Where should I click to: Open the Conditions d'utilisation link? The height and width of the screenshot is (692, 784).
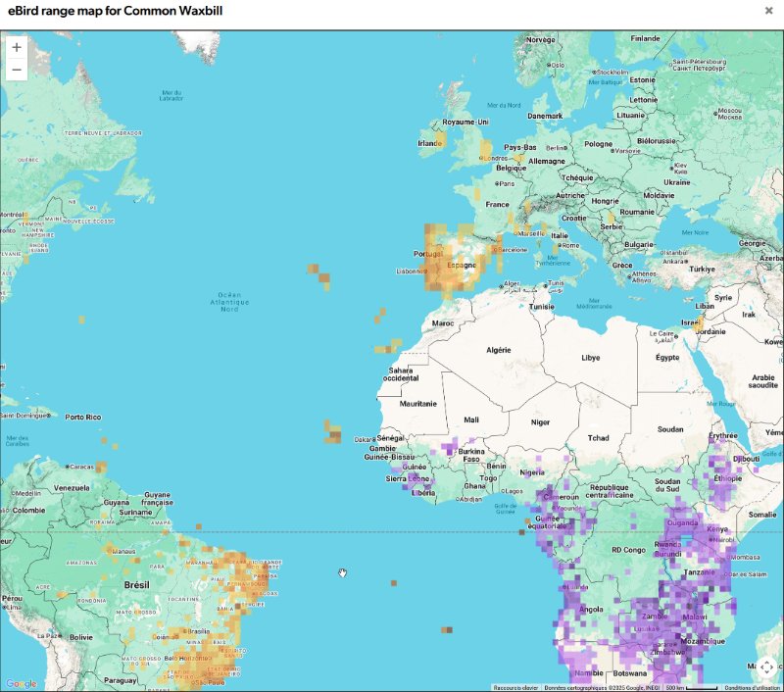tap(753, 687)
